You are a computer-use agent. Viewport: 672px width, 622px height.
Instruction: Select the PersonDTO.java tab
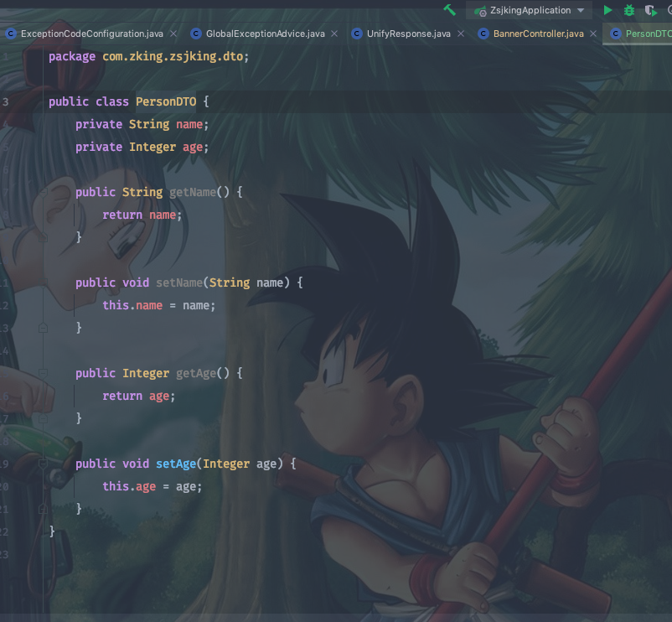point(639,34)
